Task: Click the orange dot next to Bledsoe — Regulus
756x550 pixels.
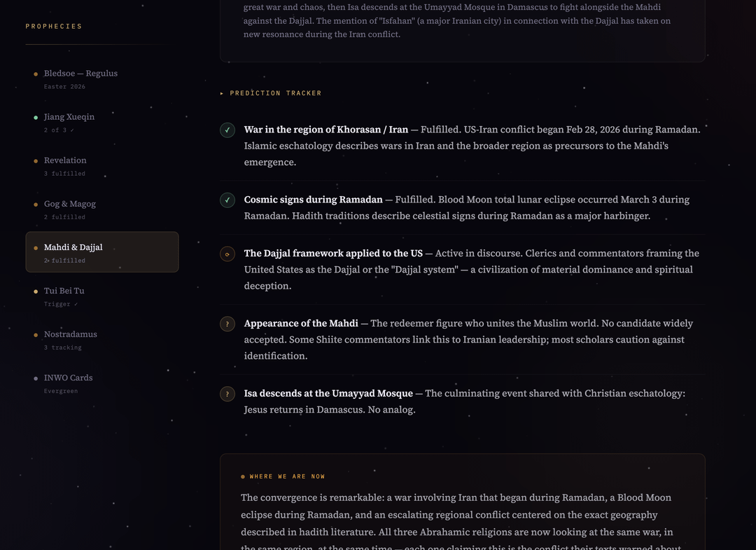Action: [x=36, y=74]
